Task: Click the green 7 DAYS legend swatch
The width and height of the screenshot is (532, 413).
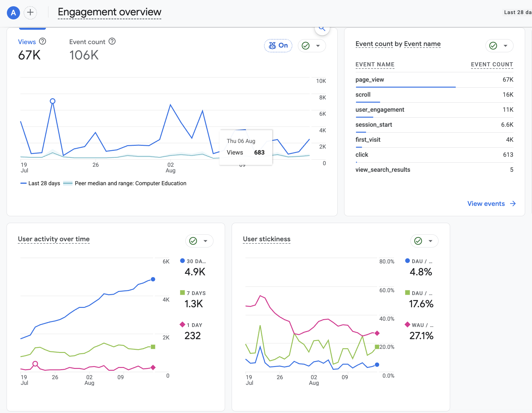Action: (183, 293)
